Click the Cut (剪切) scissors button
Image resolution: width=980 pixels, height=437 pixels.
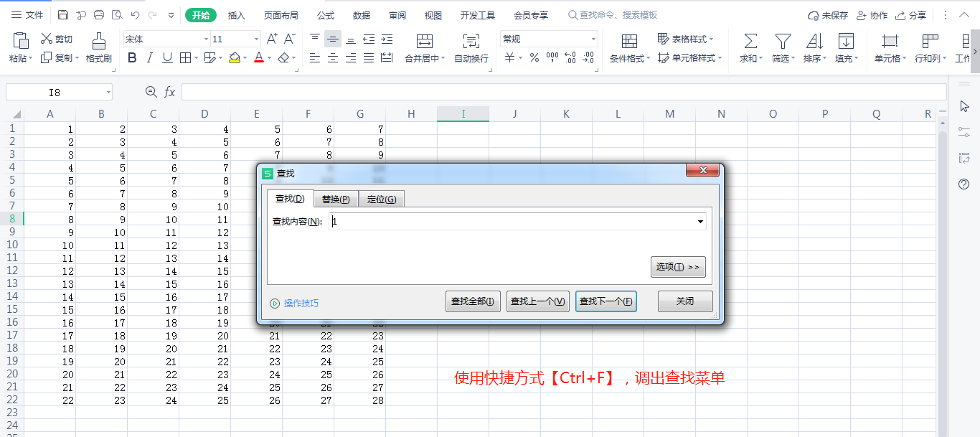point(56,39)
